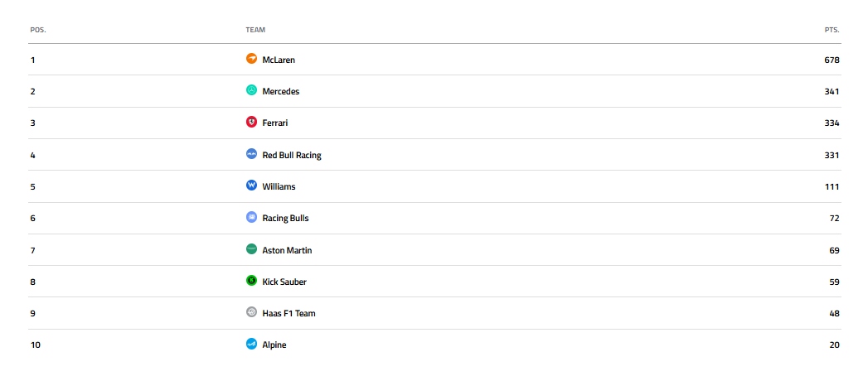
Task: Select the Williams team name
Action: point(279,186)
